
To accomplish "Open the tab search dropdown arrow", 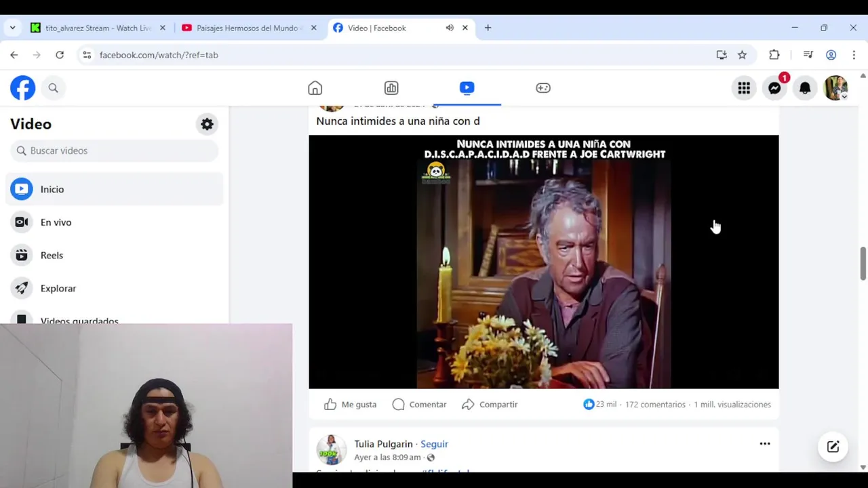I will 12,28.
